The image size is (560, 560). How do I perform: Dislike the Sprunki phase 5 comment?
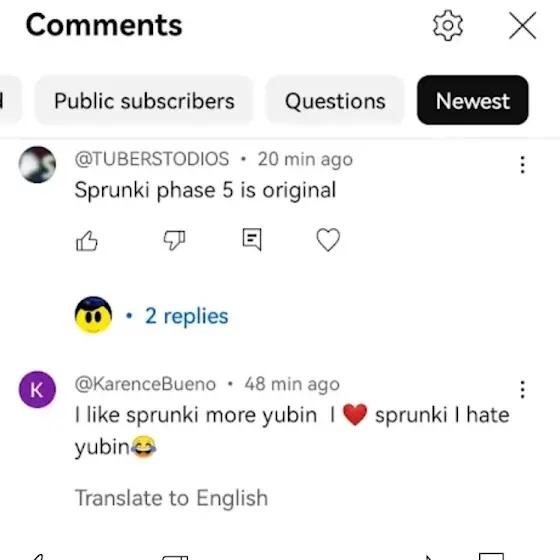(x=174, y=240)
